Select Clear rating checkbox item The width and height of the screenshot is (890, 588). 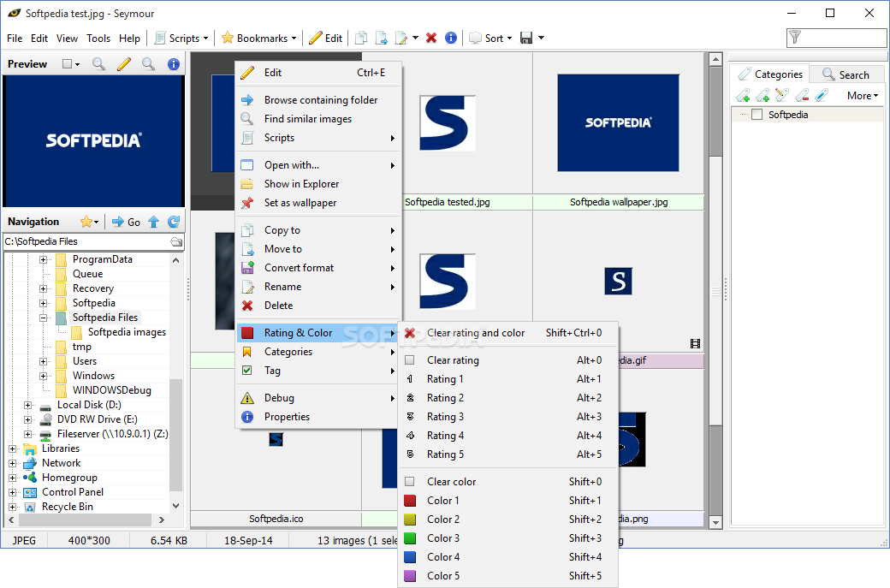[508, 360]
